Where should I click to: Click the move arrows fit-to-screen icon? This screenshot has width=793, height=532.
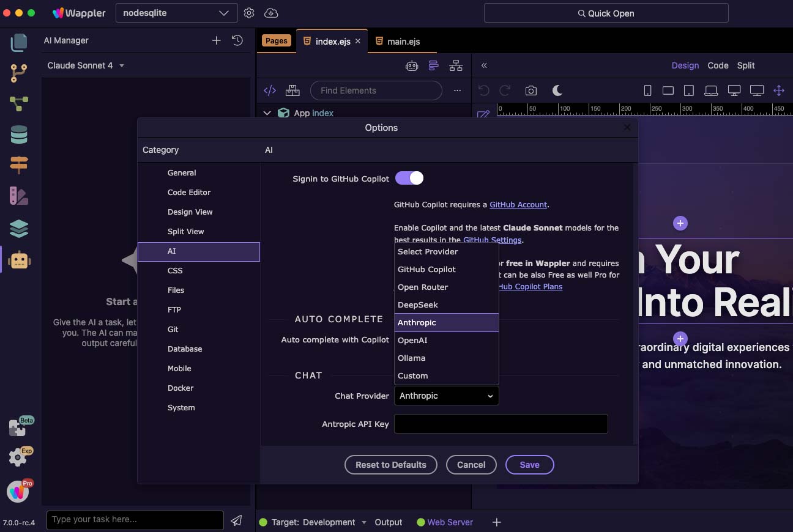point(779,91)
